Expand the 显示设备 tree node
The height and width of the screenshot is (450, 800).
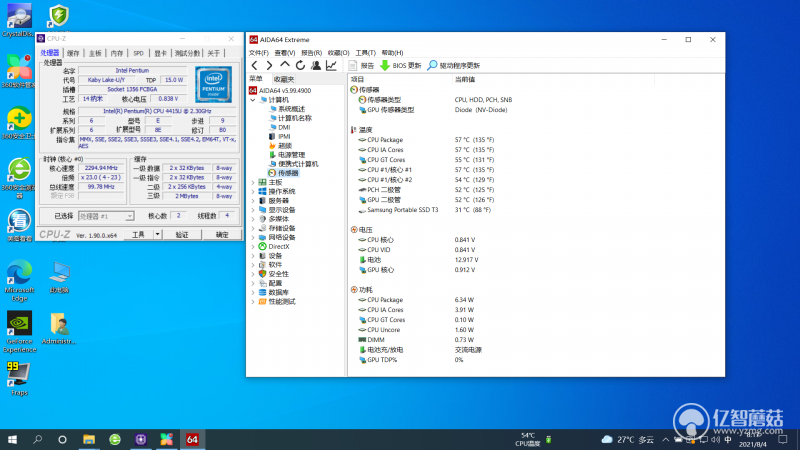(x=253, y=210)
